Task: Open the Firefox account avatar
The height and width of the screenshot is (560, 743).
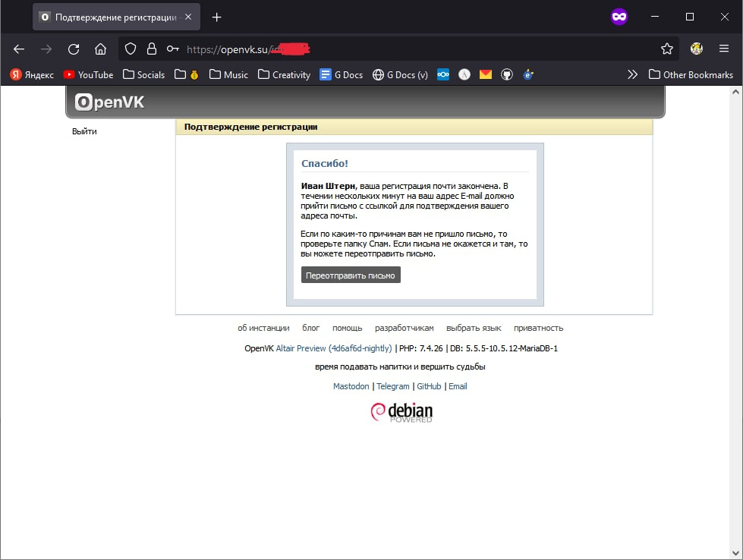Action: 697,49
